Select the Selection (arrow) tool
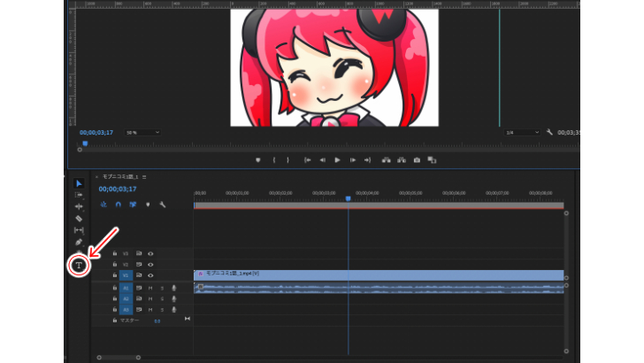 pyautogui.click(x=79, y=183)
